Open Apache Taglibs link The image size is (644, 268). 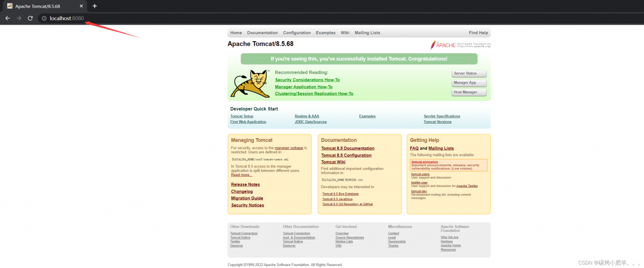tap(467, 186)
